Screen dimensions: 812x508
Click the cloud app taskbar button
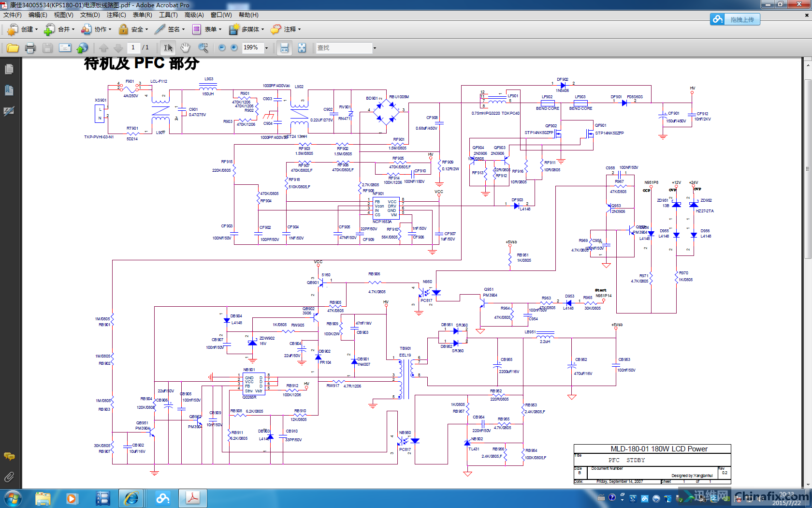162,498
